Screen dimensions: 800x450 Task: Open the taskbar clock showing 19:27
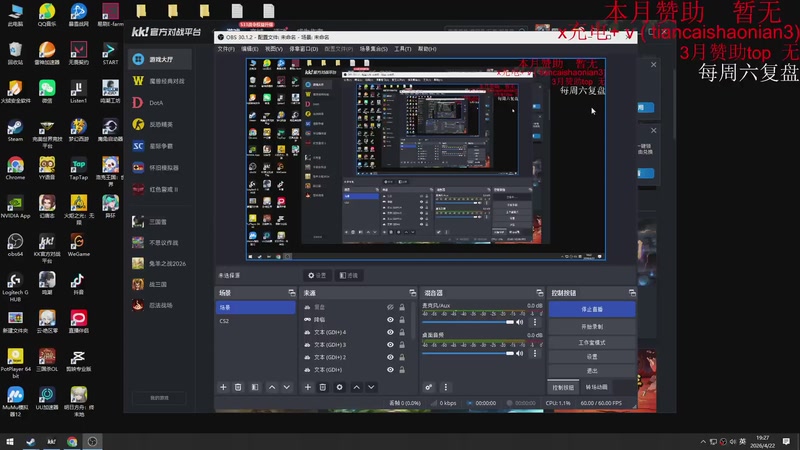[762, 441]
